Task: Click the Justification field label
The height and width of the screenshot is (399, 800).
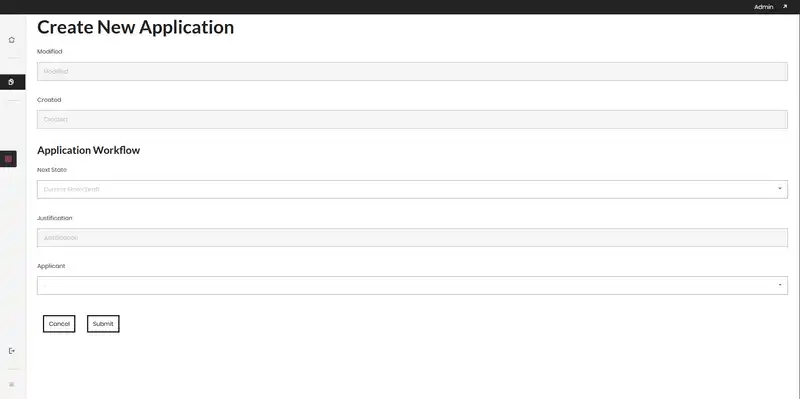Action: point(55,218)
